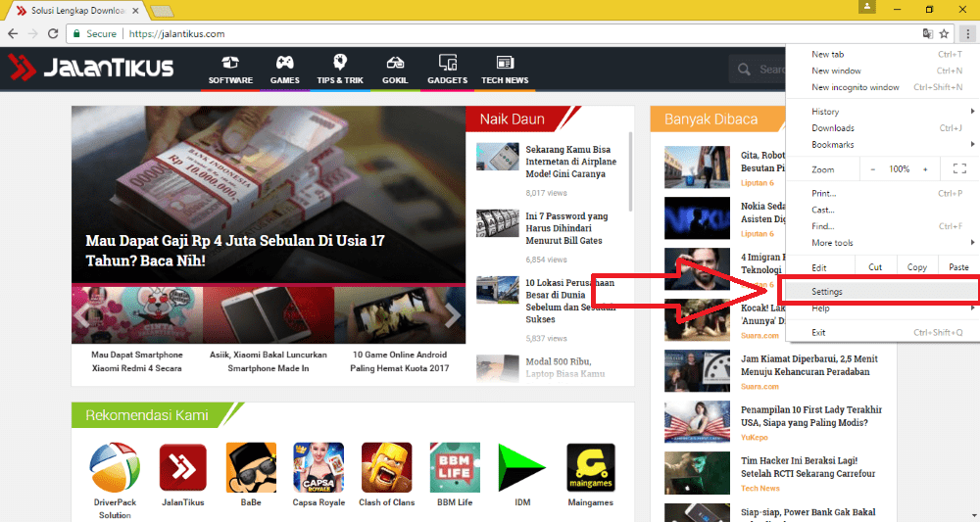The width and height of the screenshot is (980, 522).
Task: Open the DriverPack Solution app icon
Action: pyautogui.click(x=115, y=467)
